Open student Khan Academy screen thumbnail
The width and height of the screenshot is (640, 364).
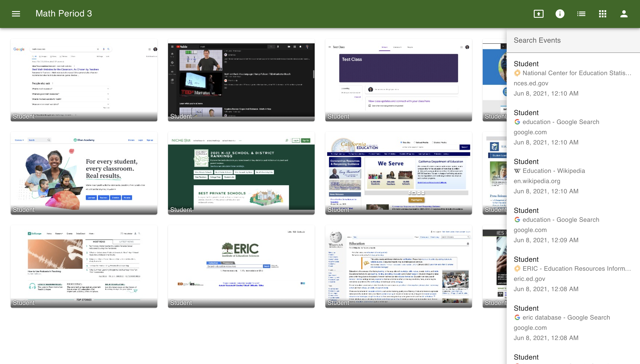[84, 173]
